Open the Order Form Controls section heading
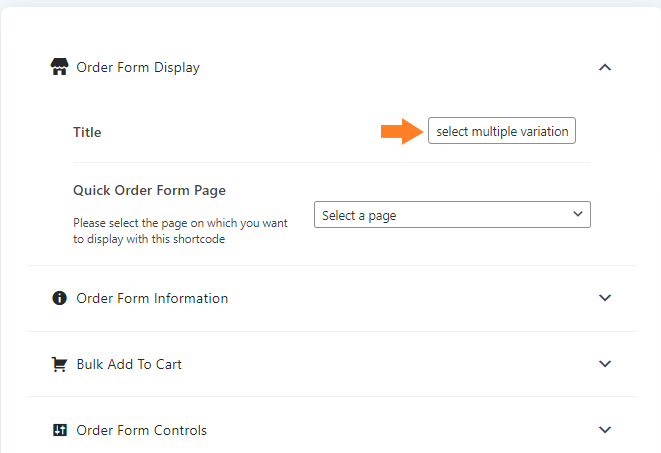 pyautogui.click(x=142, y=430)
